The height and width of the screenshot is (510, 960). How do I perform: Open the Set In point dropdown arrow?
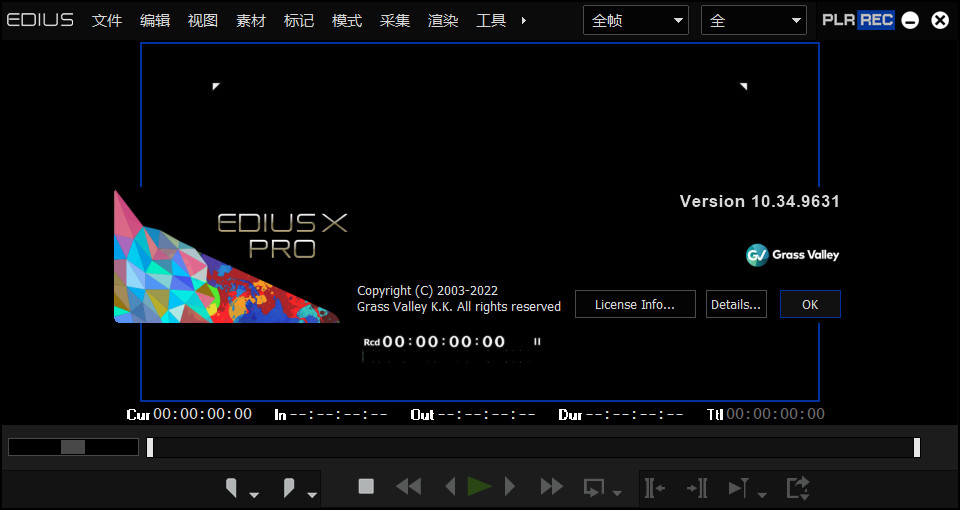coord(254,494)
